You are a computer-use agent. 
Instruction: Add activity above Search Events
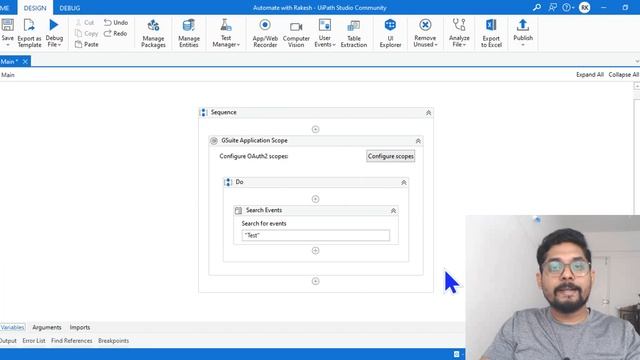[315, 199]
